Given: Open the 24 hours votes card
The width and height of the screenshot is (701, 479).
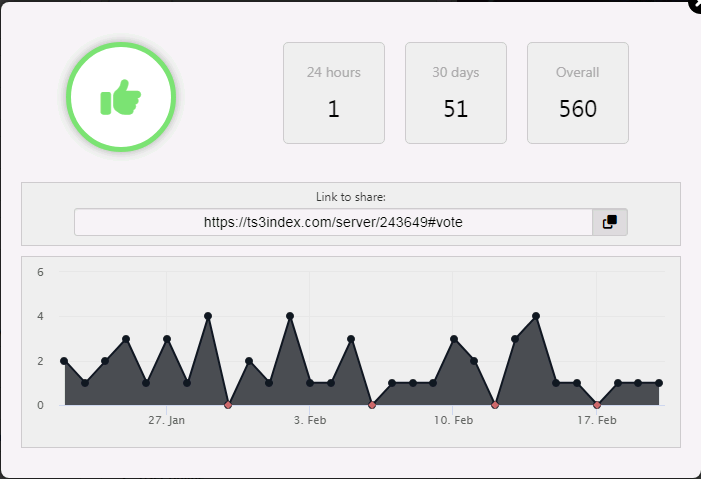Looking at the screenshot, I should tap(334, 93).
